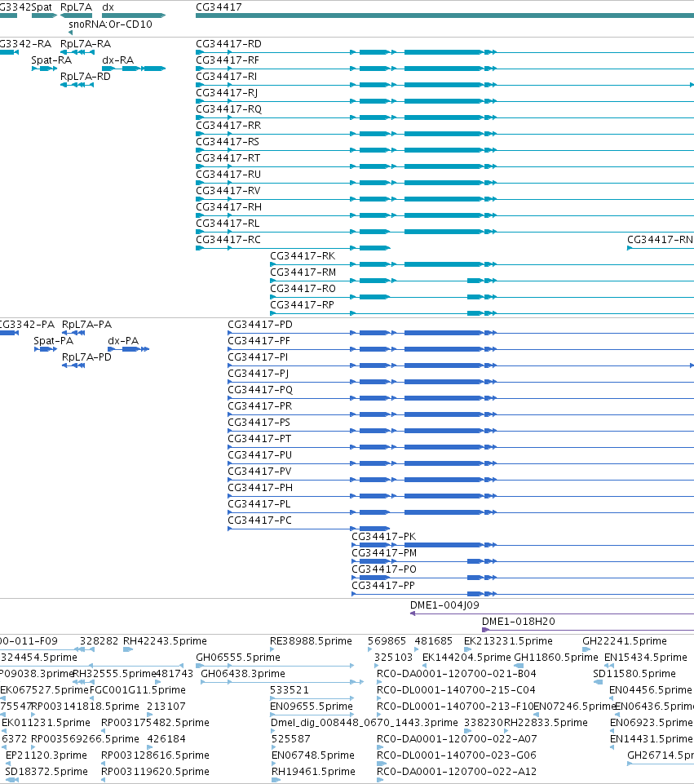Select protein CG34417-PM label
This screenshot has height=784, width=694.
pyautogui.click(x=384, y=553)
